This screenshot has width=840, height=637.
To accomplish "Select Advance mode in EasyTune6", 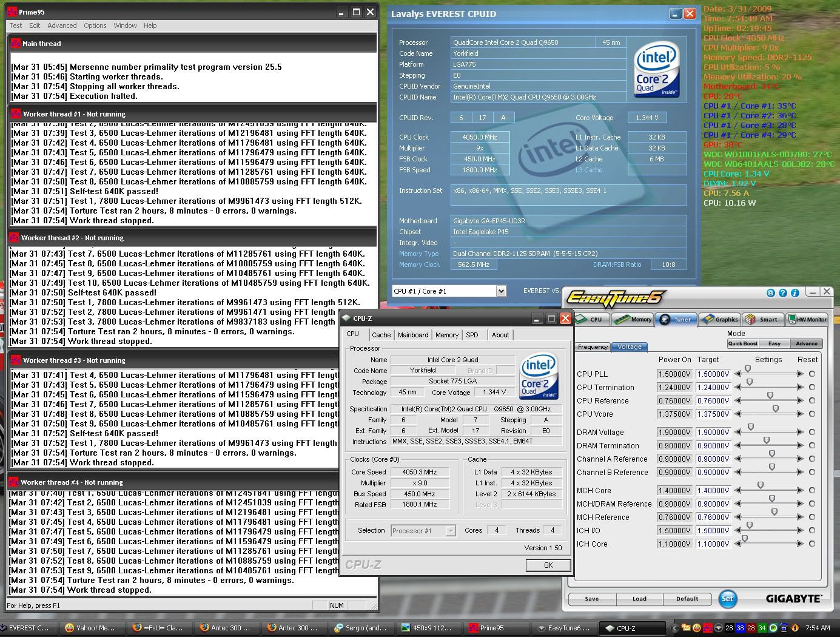I will coord(806,343).
